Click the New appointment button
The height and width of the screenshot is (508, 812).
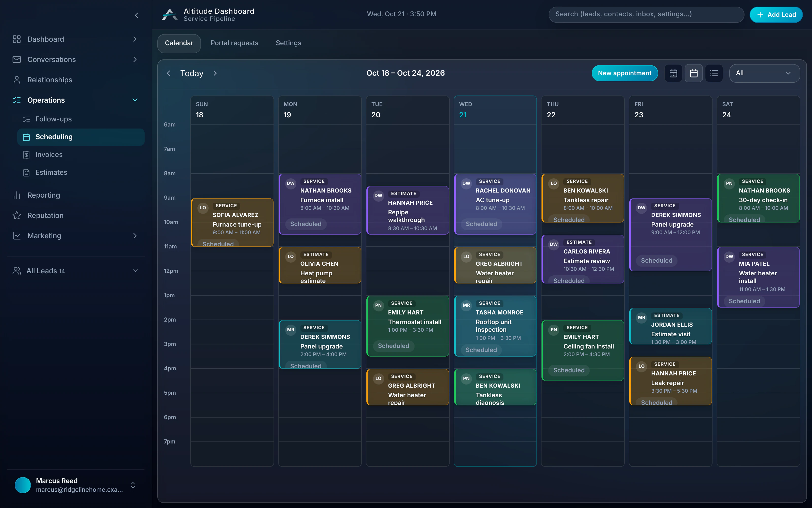(624, 73)
